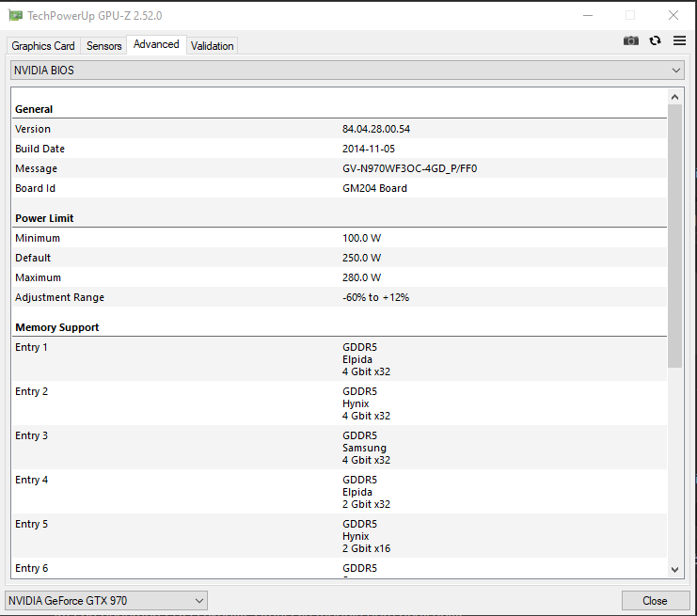697x616 pixels.
Task: Click the Close button
Action: (x=656, y=601)
